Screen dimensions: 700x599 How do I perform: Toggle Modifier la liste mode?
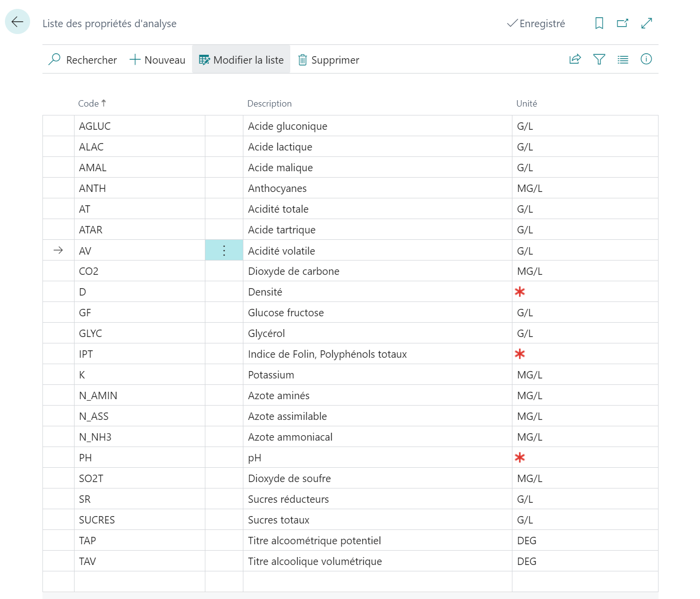tap(241, 60)
